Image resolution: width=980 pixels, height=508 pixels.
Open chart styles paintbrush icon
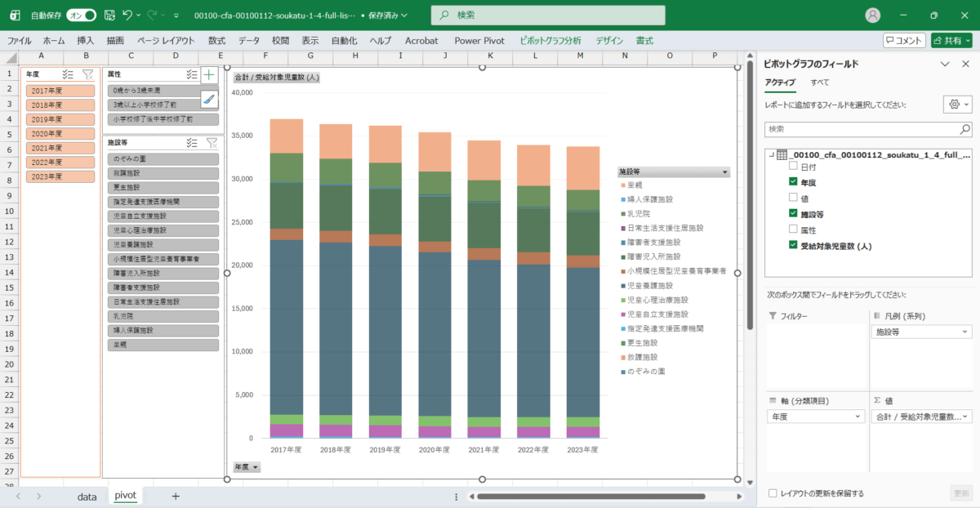click(x=209, y=100)
